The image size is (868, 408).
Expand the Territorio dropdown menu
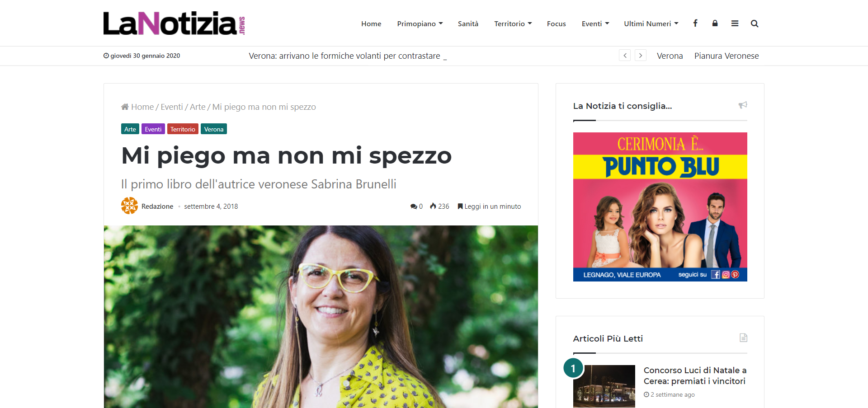tap(513, 23)
